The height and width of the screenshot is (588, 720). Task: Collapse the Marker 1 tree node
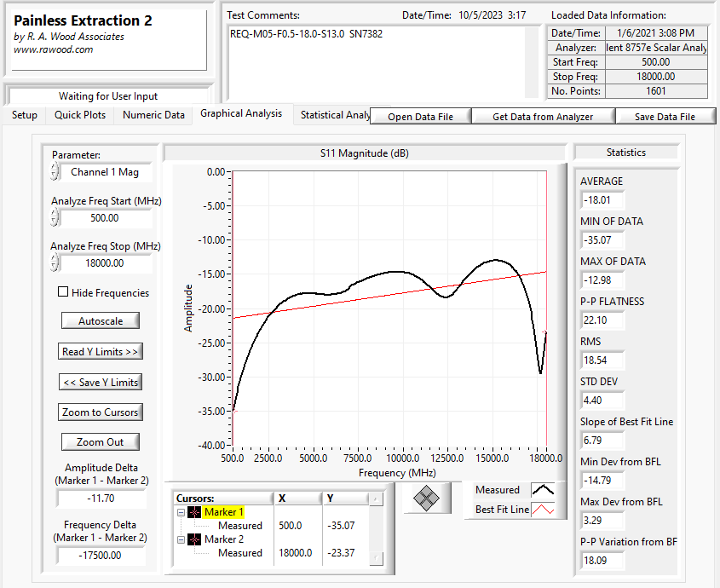[x=181, y=512]
